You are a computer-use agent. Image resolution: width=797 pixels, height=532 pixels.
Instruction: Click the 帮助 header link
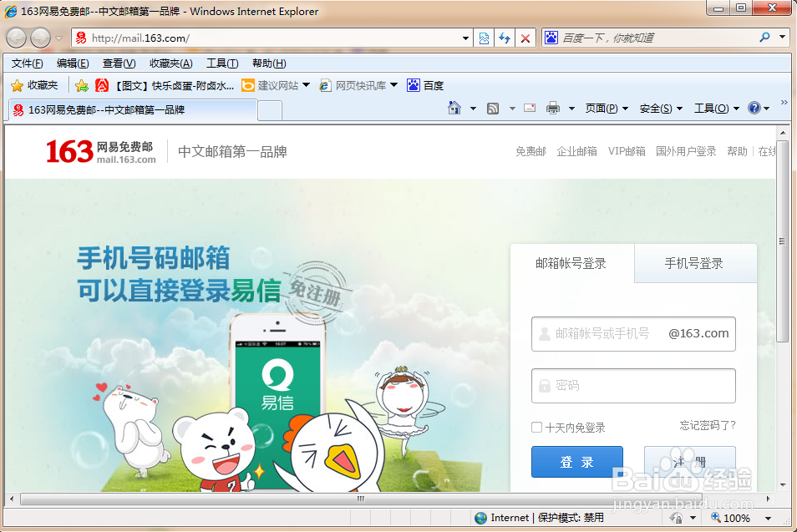(x=737, y=151)
